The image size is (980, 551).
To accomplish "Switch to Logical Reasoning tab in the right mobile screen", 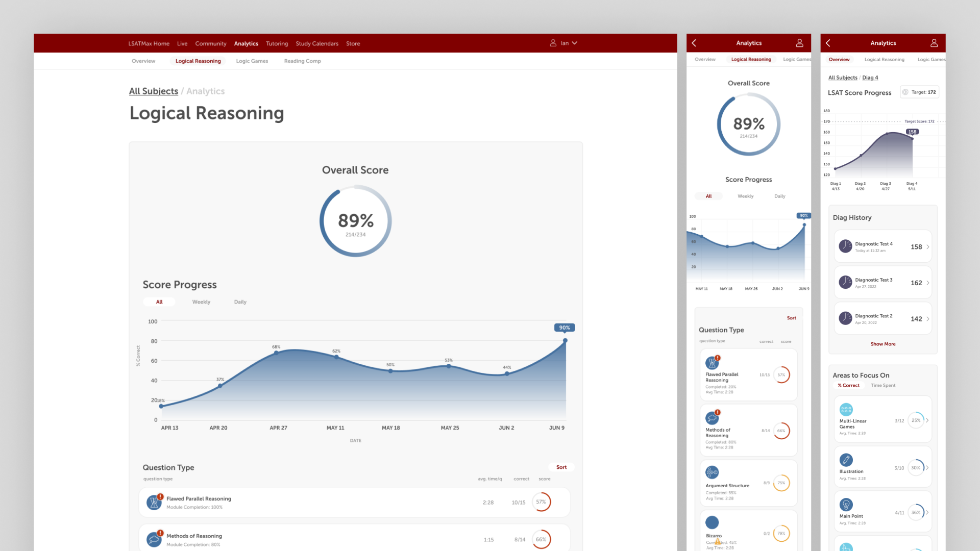I will coord(884,60).
